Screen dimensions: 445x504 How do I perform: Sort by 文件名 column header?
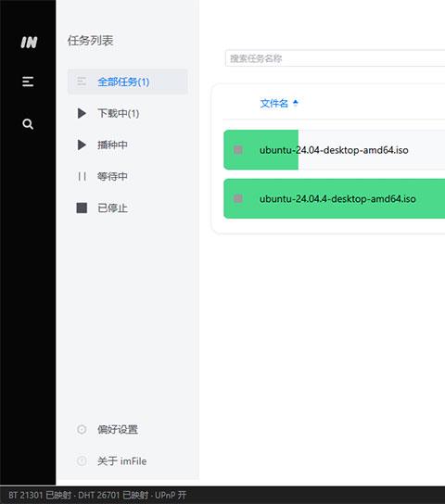point(273,103)
